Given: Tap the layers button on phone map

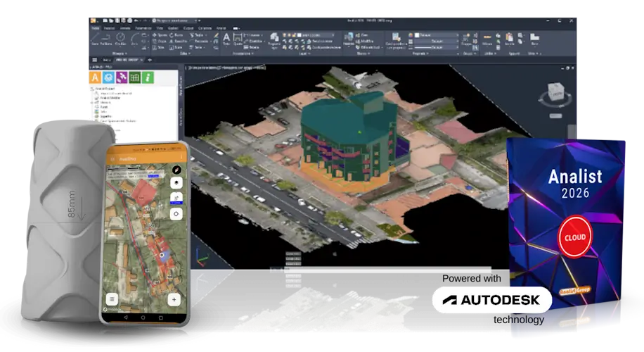Looking at the screenshot, I should pyautogui.click(x=176, y=183).
